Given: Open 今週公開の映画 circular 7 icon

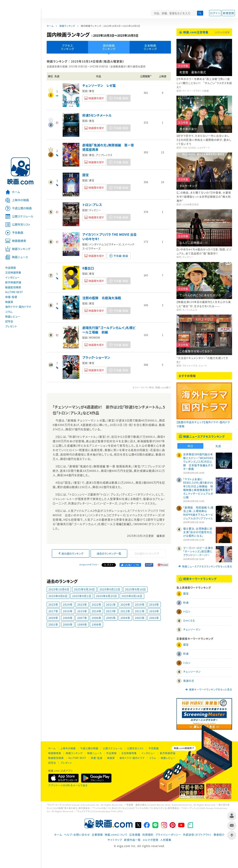Looking at the screenshot, I should point(8,208).
